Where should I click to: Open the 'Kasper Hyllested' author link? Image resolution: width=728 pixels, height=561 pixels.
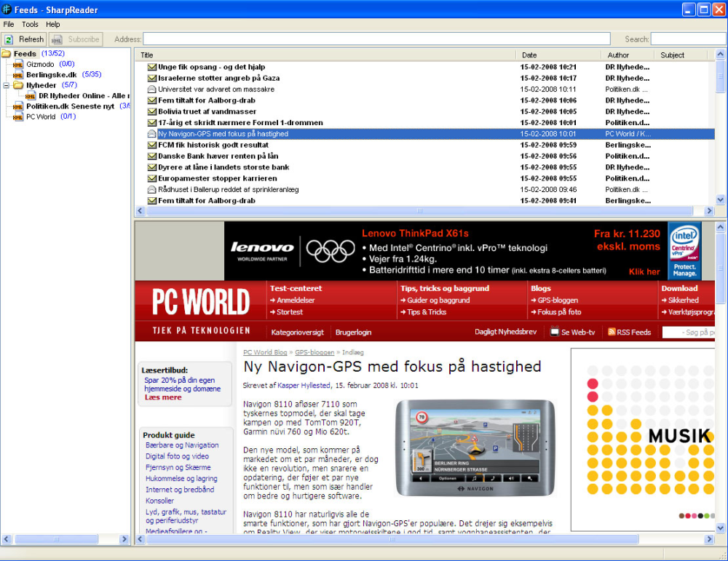point(304,385)
